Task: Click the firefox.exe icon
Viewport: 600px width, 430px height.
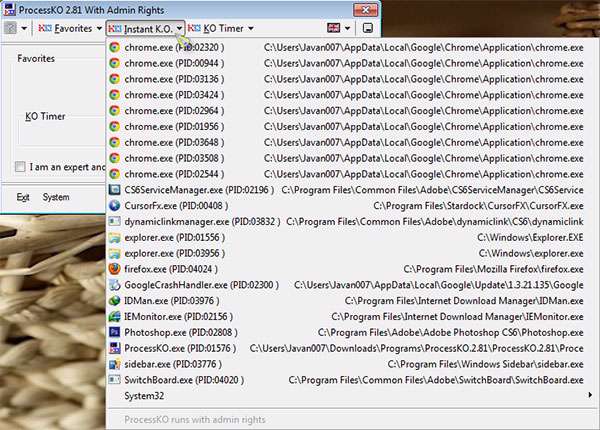Action: point(114,269)
